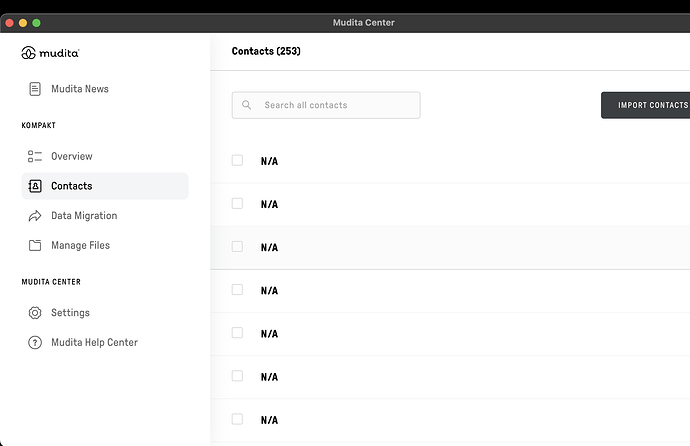The image size is (690, 446).
Task: Focus the Search all contacts field
Action: coord(335,105)
